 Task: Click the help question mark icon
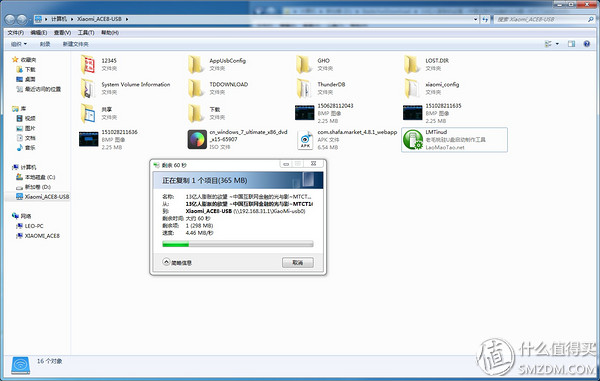587,44
